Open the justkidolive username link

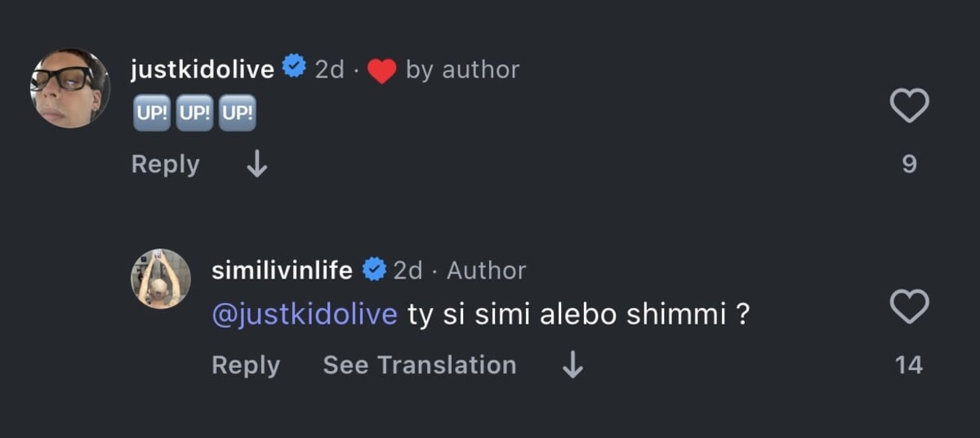coord(202,69)
